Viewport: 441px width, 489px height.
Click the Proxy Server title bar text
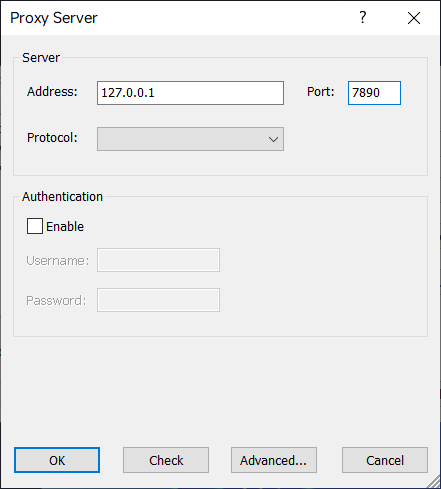click(54, 18)
